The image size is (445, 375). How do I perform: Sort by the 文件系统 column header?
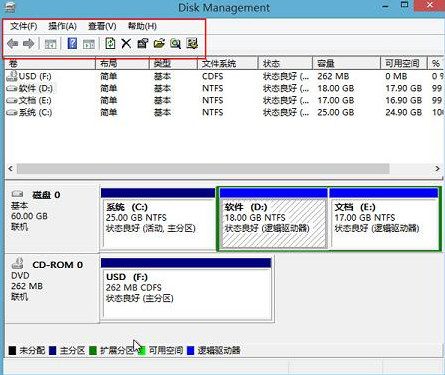228,63
